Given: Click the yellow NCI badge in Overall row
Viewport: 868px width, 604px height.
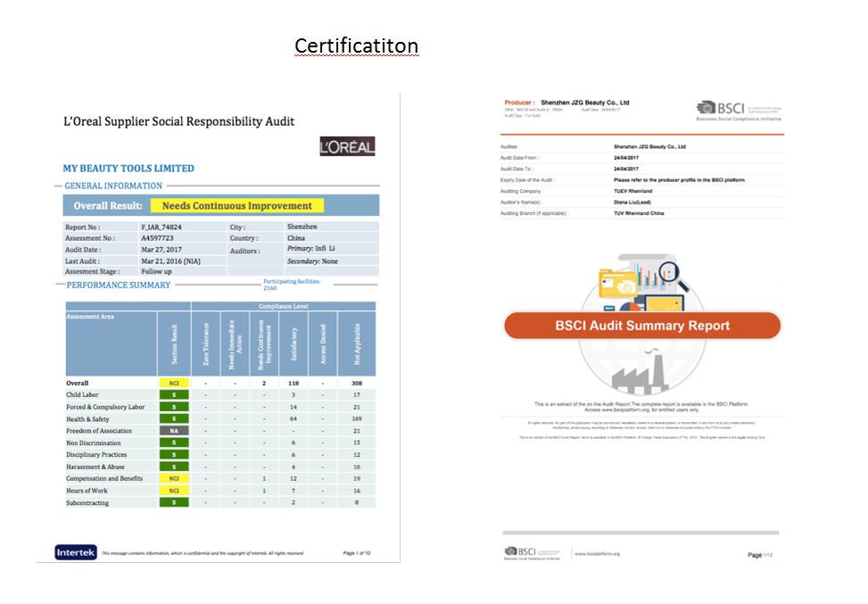Looking at the screenshot, I should pyautogui.click(x=174, y=383).
